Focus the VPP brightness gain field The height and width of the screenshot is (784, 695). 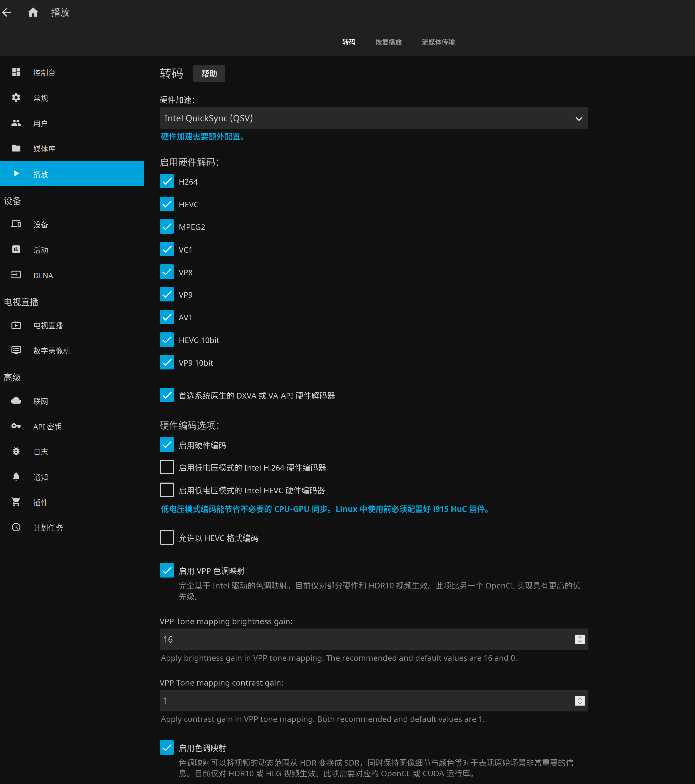pyautogui.click(x=374, y=639)
